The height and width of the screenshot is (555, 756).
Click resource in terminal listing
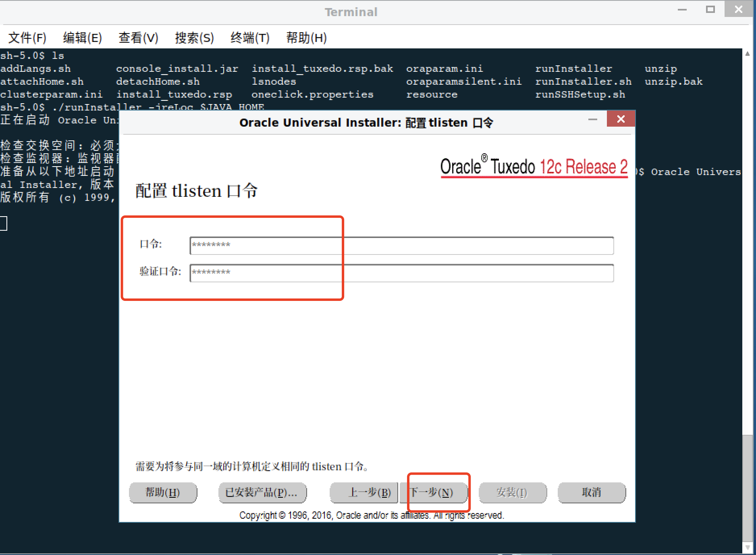coord(432,94)
